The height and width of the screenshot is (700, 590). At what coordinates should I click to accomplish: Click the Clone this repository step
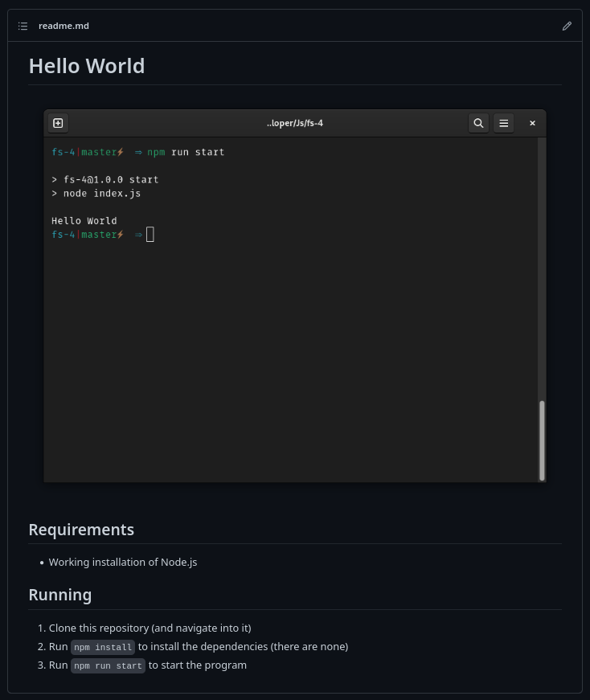point(150,628)
